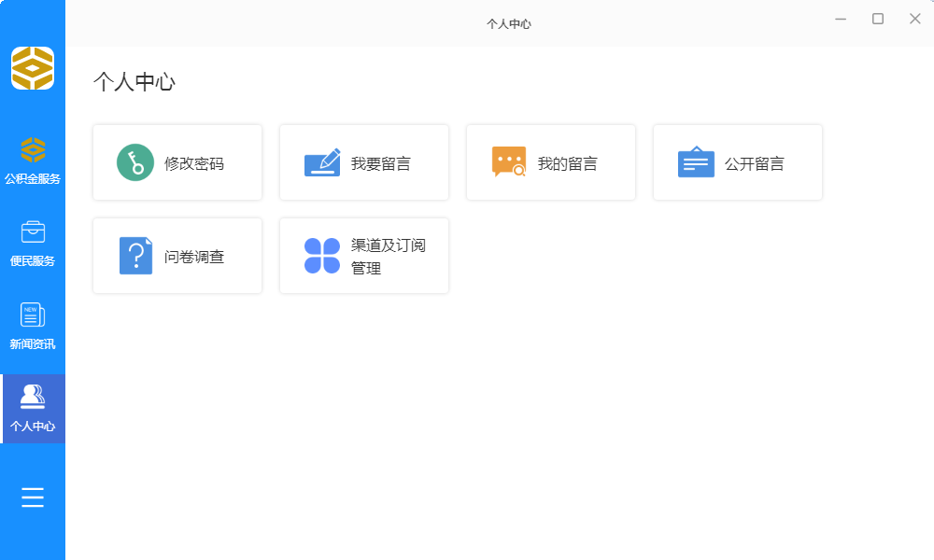Click the blue bulletin board icon
This screenshot has width=934, height=560.
click(x=696, y=162)
